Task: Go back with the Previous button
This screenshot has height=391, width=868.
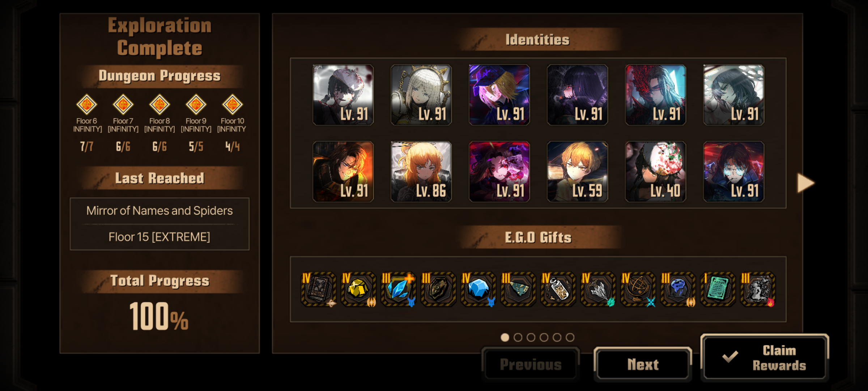Action: [x=531, y=364]
